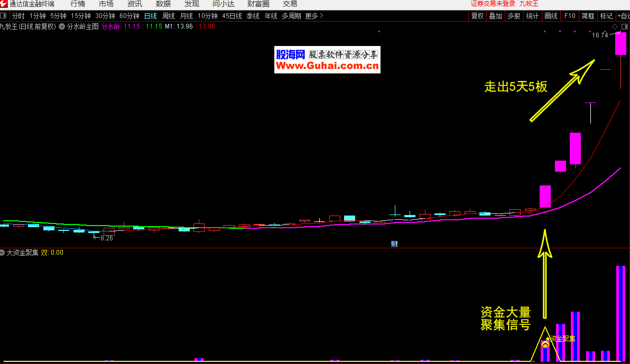Viewport: 630px width, 364px height.
Task: Click the 叠加 overlay button
Action: [495, 16]
